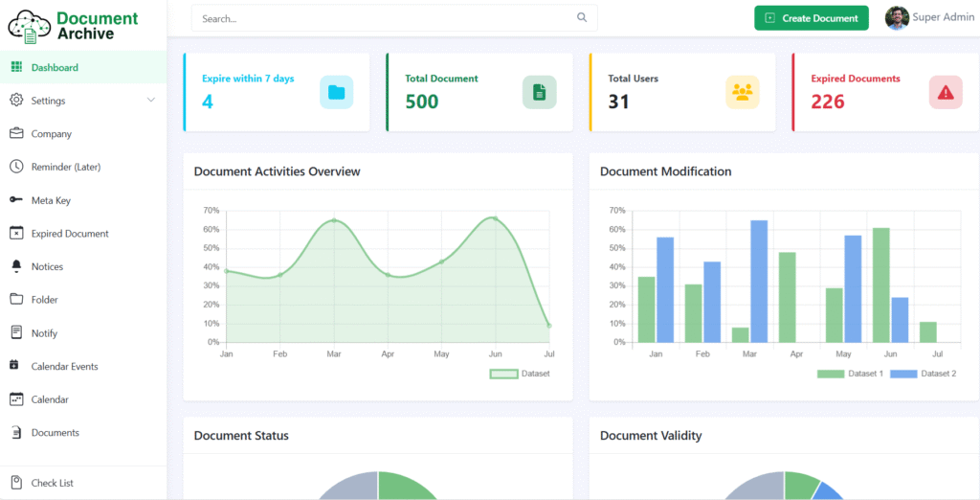Focus the Search input field
This screenshot has height=500, width=980.
point(394,18)
